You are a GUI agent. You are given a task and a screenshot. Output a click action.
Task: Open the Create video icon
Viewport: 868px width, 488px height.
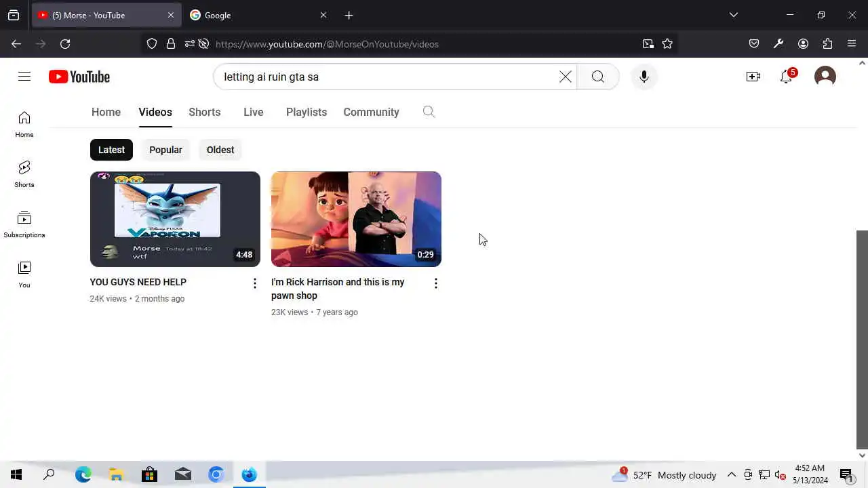(x=753, y=77)
